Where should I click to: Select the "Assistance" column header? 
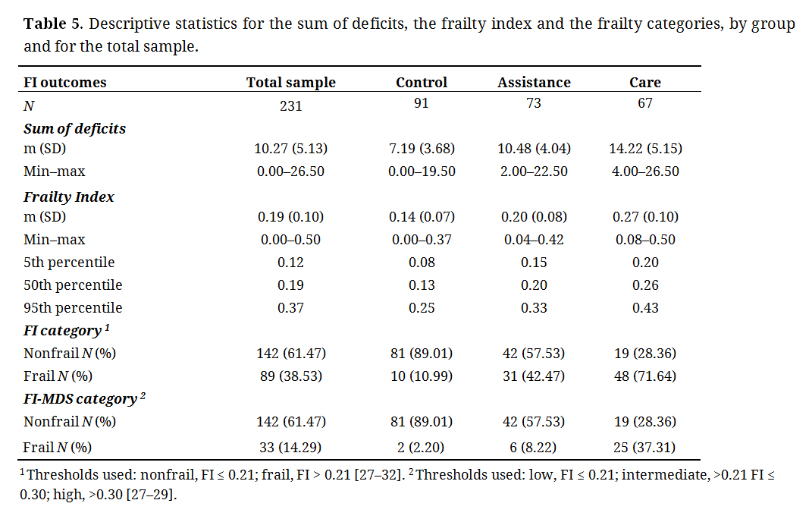coord(534,83)
